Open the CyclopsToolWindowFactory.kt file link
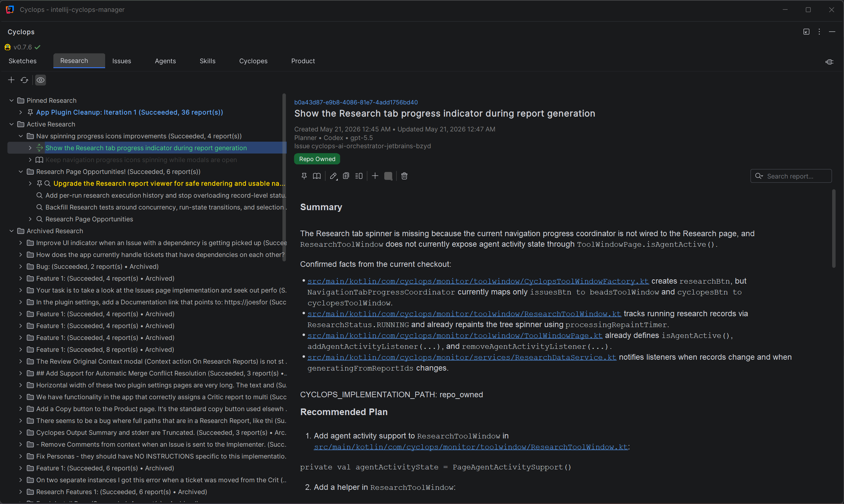This screenshot has height=504, width=844. (478, 281)
